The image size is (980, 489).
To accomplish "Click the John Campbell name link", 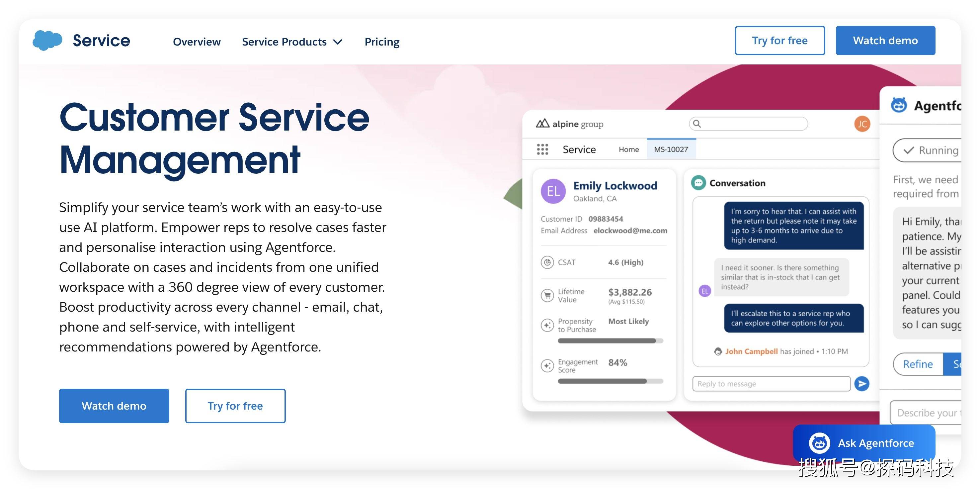I will 751,351.
